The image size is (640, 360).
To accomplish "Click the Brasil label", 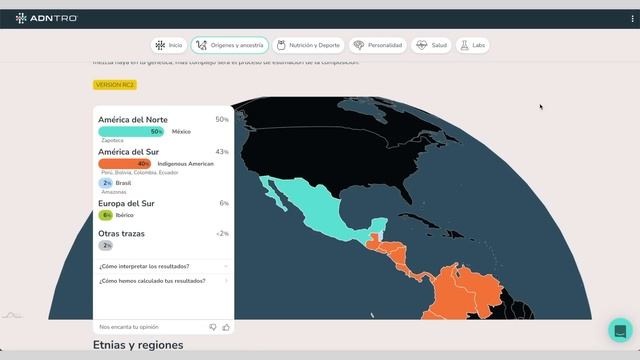I will tap(123, 183).
